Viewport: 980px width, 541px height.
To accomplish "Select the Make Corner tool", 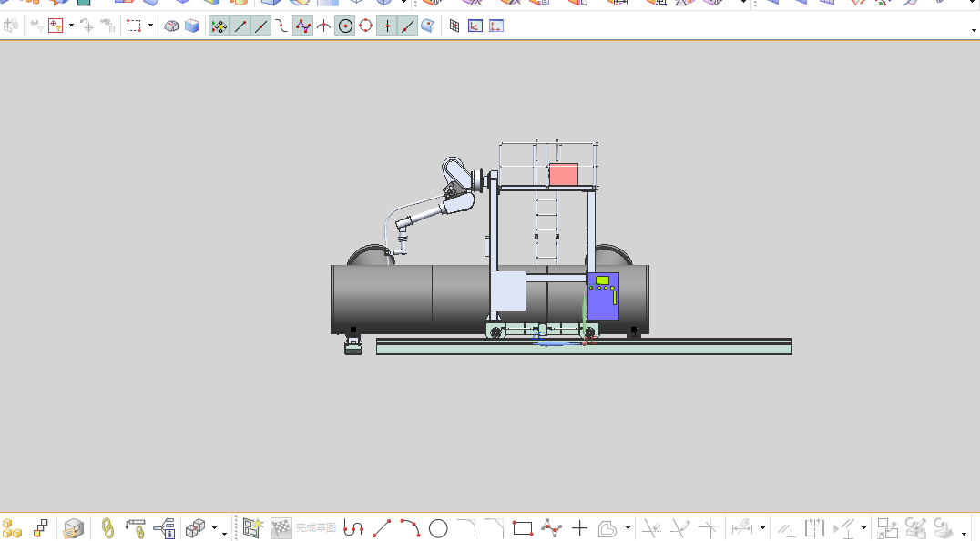I will pyautogui.click(x=709, y=528).
